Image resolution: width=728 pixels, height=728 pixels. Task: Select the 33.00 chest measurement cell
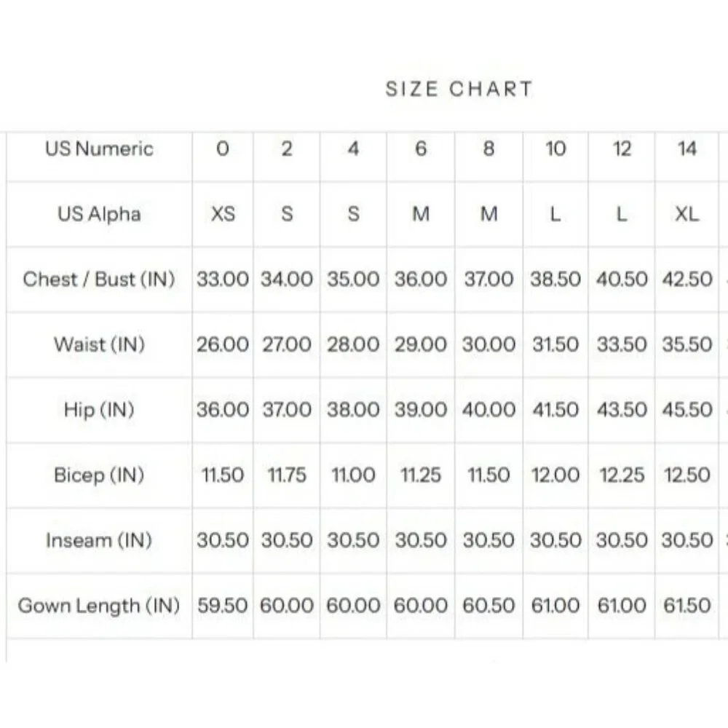coord(223,280)
